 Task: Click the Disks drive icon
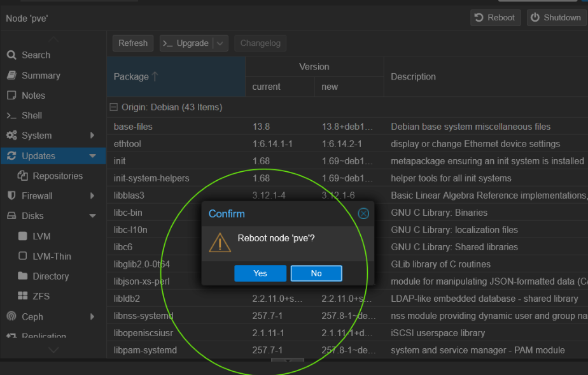(x=11, y=216)
